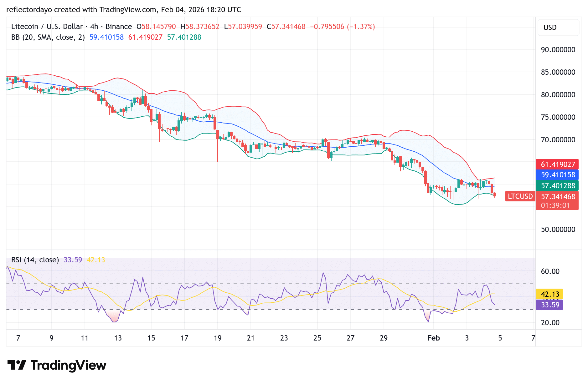Viewport: 588px width, 384px height.
Task: Open the LTCUSD symbol price label
Action: (520, 196)
